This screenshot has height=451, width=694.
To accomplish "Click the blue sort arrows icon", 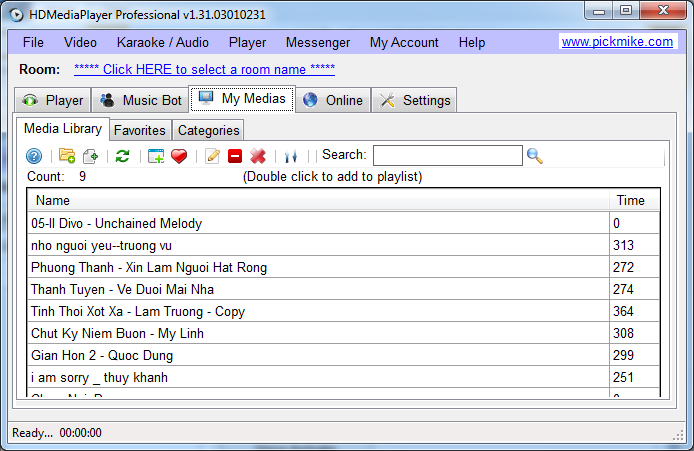I will point(291,156).
